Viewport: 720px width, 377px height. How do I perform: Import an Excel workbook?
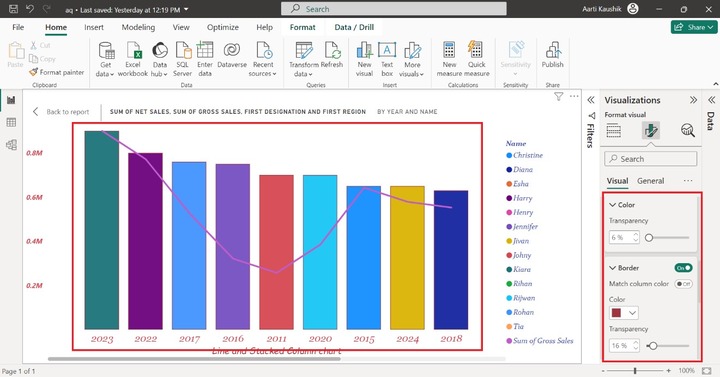(133, 59)
